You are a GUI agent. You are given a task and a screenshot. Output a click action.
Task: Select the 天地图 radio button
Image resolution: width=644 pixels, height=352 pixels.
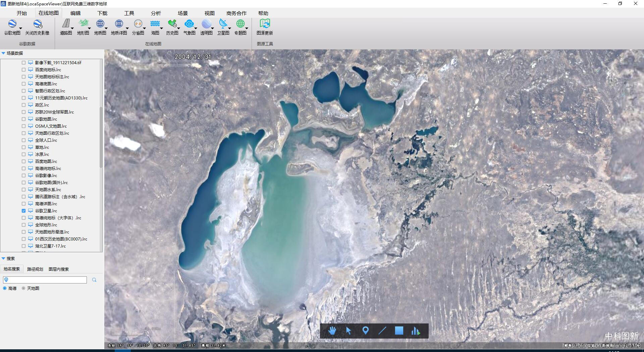(x=23, y=288)
